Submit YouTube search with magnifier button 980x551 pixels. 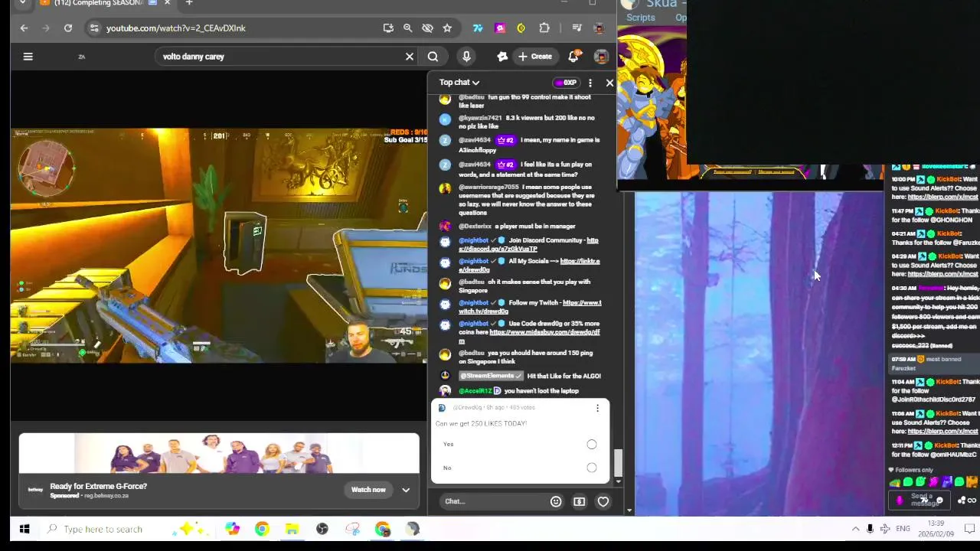[433, 57]
